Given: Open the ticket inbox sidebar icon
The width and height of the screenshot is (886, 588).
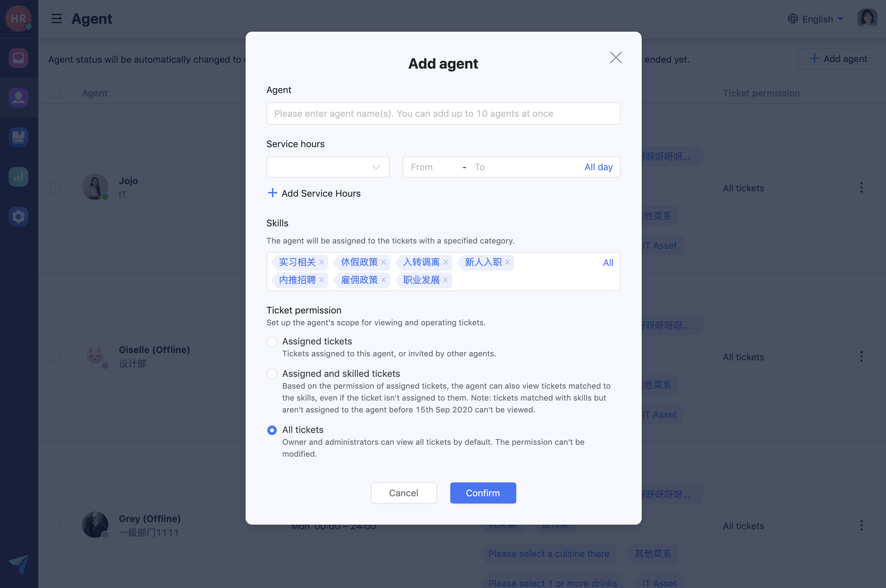Looking at the screenshot, I should click(x=18, y=58).
